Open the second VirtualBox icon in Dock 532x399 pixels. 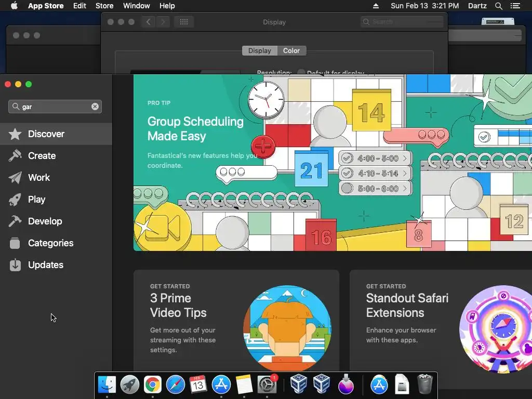(x=322, y=384)
